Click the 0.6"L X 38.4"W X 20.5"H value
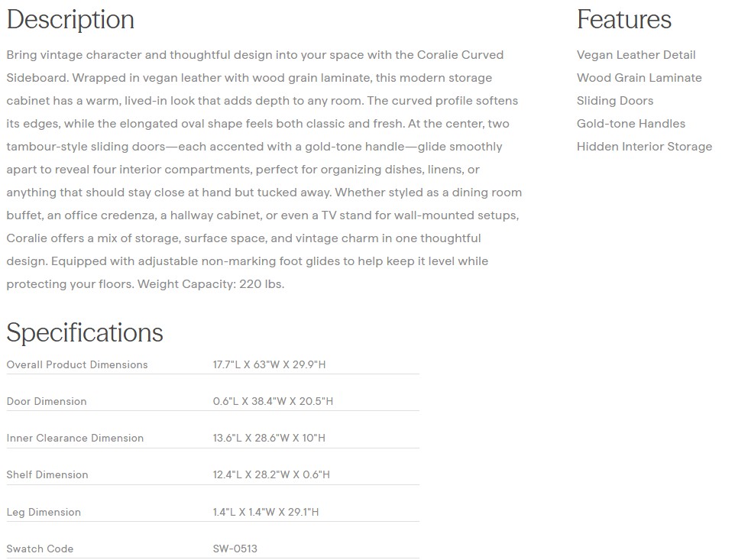 click(273, 401)
